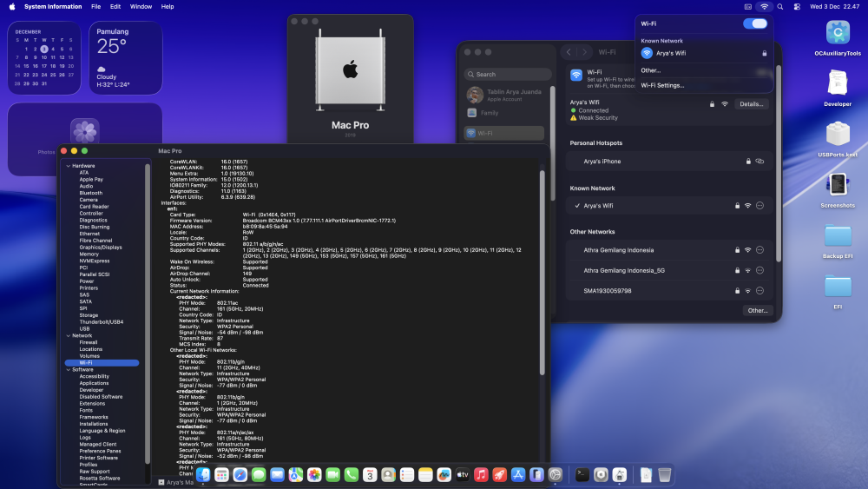This screenshot has height=489, width=868.
Task: Select Firewall under Network
Action: point(88,342)
